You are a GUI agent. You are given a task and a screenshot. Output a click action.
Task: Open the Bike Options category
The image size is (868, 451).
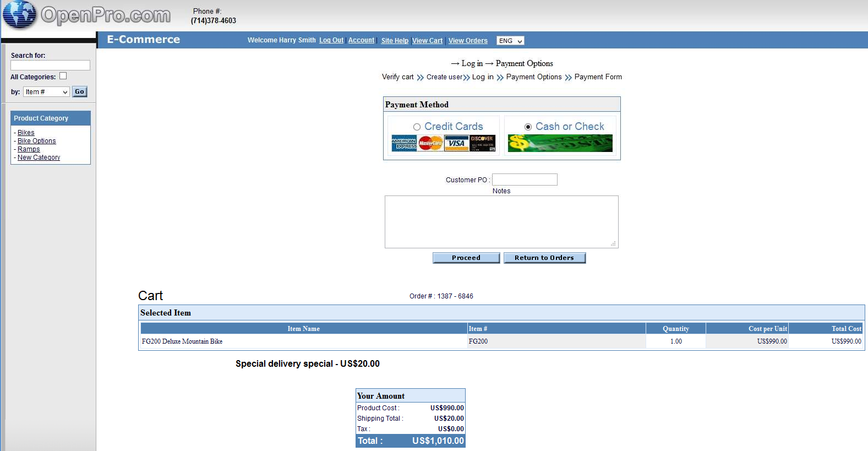pyautogui.click(x=37, y=141)
